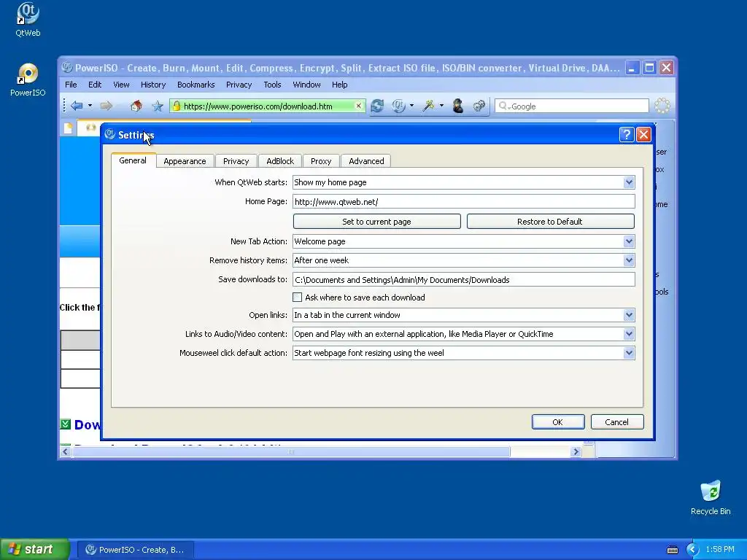Open the dropdown arrow beside the QtWeb globe icon

pyautogui.click(x=411, y=106)
